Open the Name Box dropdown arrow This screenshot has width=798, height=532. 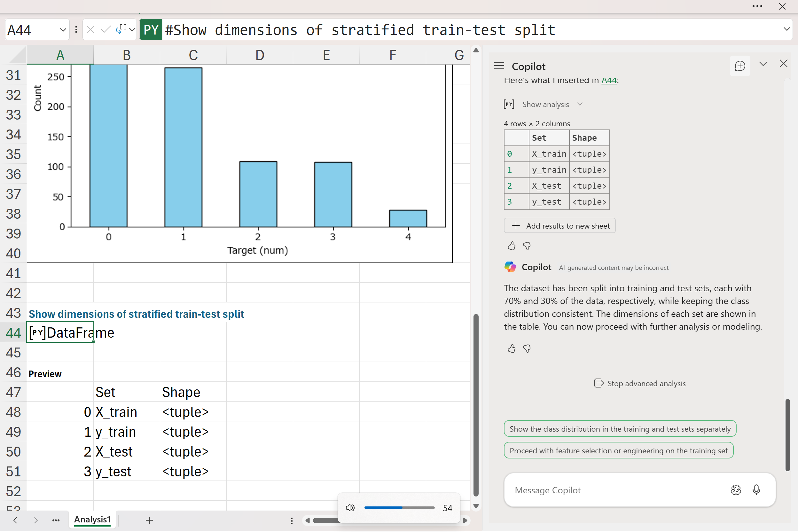click(63, 30)
